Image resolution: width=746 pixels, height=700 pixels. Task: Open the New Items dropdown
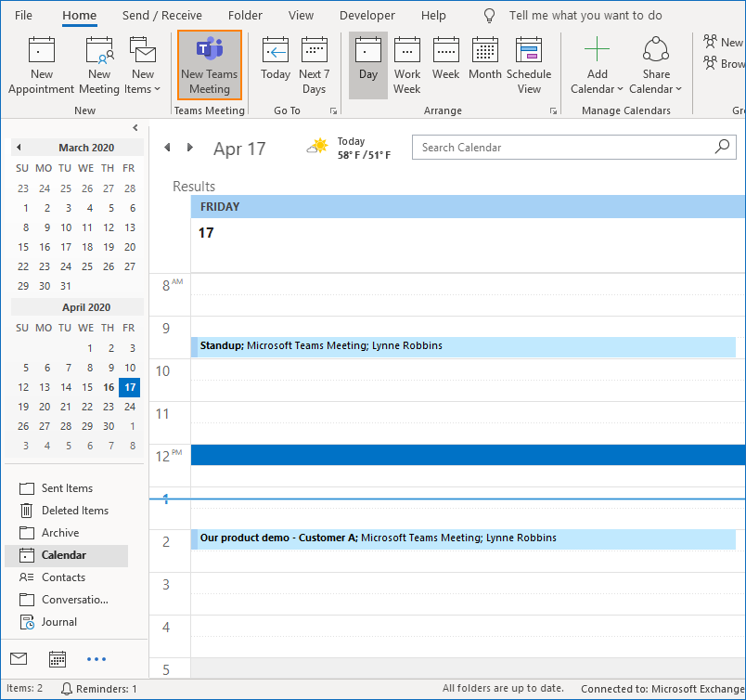coord(143,65)
